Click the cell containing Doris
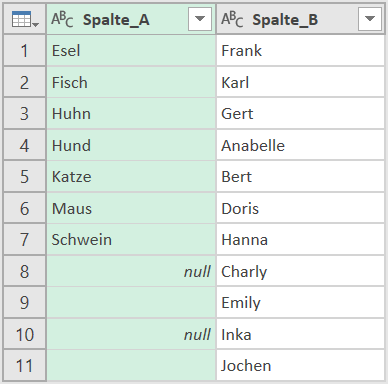The image size is (388, 384). (300, 208)
